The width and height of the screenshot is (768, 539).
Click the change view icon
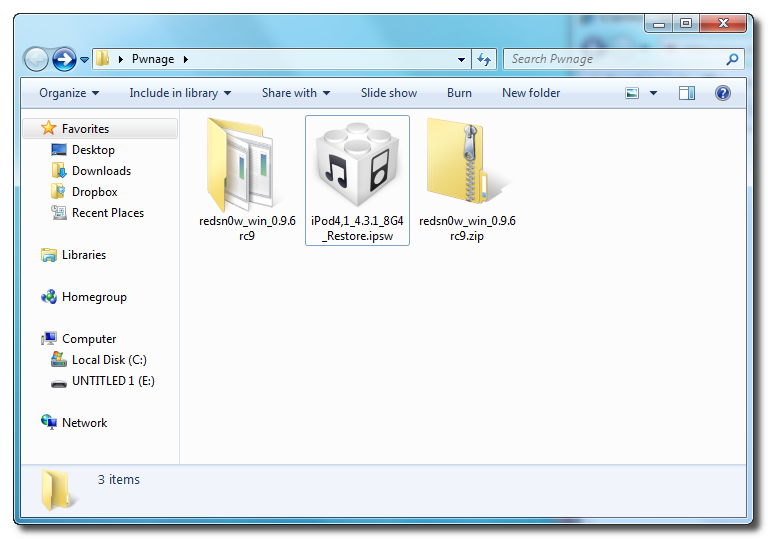[x=632, y=93]
